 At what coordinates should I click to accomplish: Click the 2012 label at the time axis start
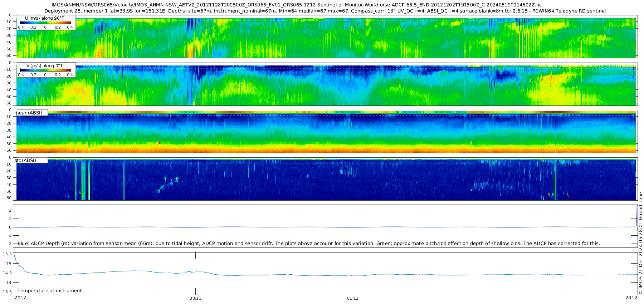[20, 298]
